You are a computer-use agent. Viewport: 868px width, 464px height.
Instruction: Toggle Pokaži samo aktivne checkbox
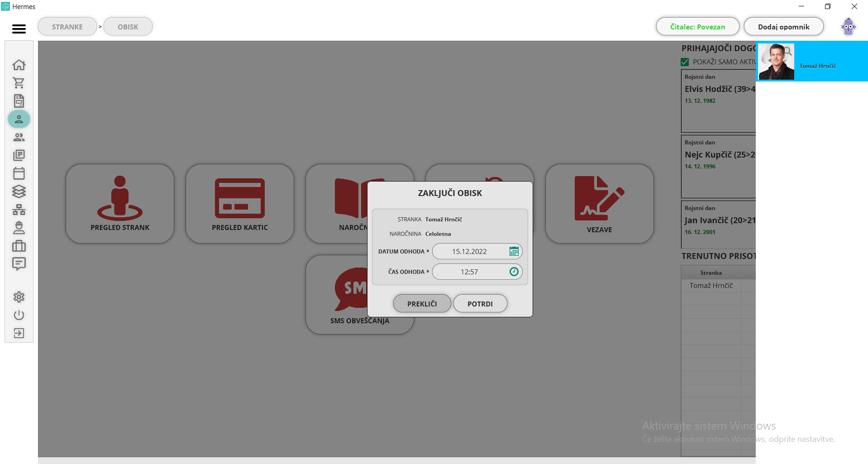[685, 62]
